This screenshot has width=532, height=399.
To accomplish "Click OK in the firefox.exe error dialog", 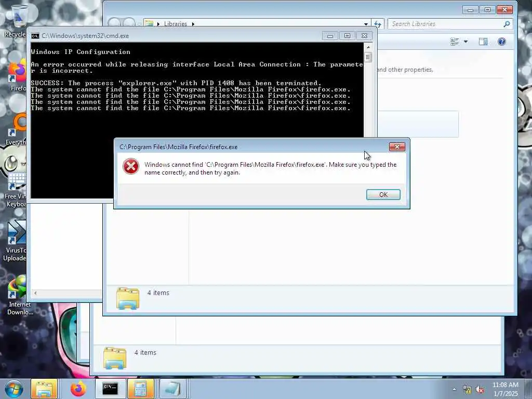I will click(x=383, y=194).
